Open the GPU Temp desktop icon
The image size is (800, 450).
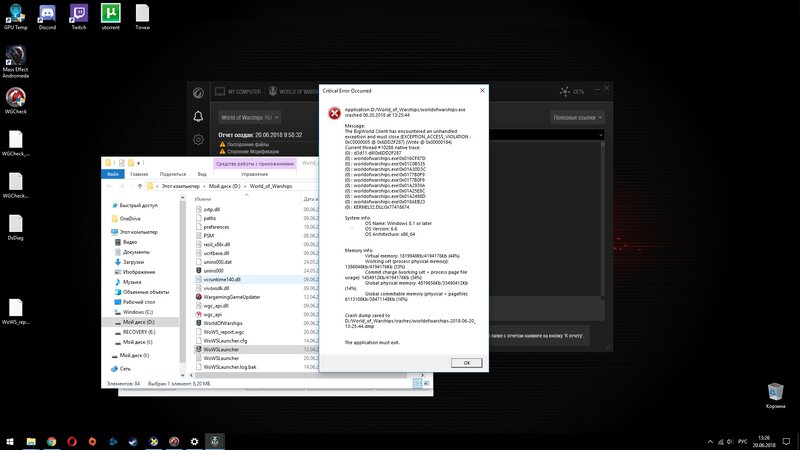pyautogui.click(x=15, y=16)
